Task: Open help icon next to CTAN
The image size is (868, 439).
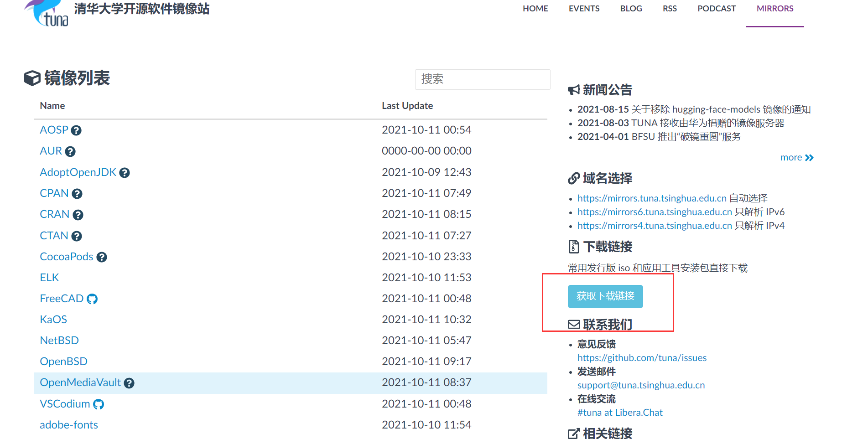Action: (77, 237)
